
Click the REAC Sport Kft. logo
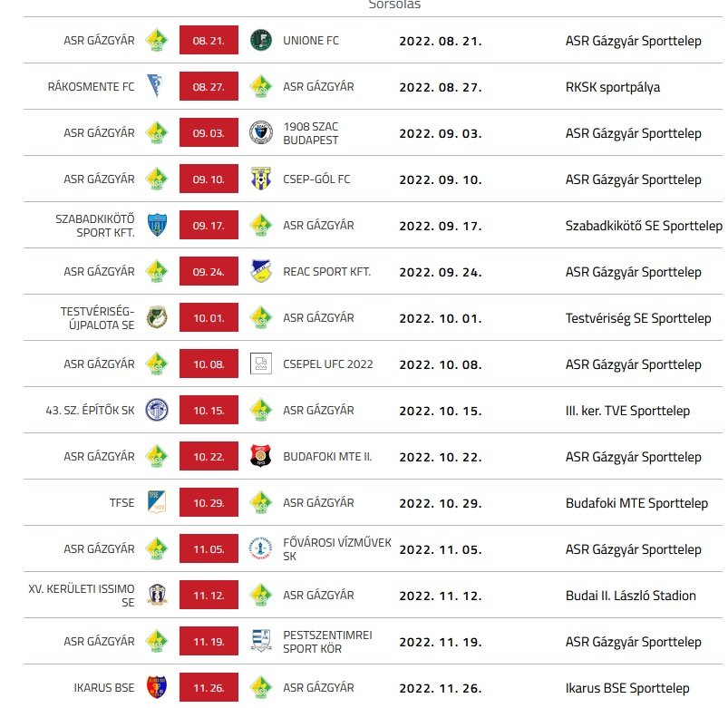click(x=261, y=272)
